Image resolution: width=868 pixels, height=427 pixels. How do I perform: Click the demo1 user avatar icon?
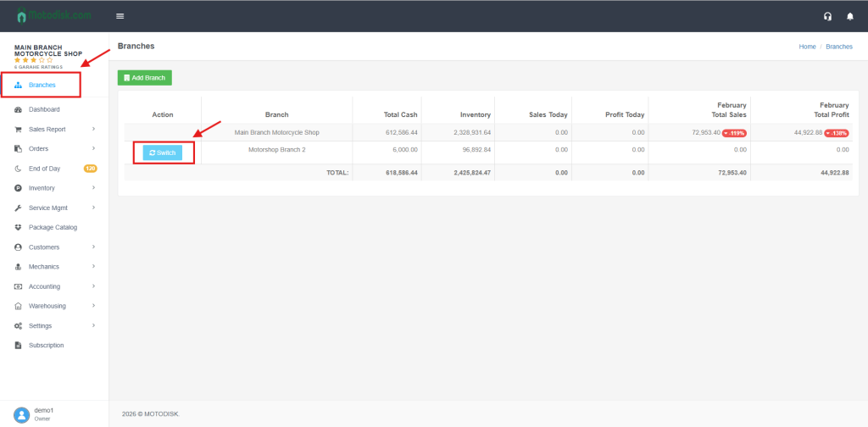pyautogui.click(x=21, y=414)
